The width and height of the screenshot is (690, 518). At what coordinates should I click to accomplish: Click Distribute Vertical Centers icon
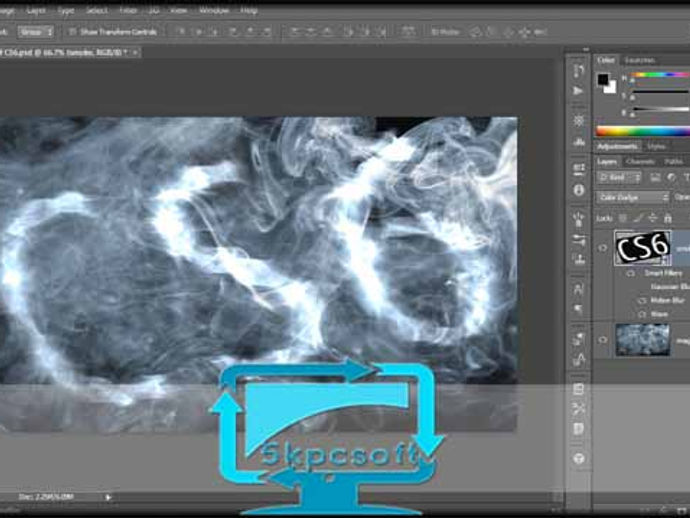point(311,32)
